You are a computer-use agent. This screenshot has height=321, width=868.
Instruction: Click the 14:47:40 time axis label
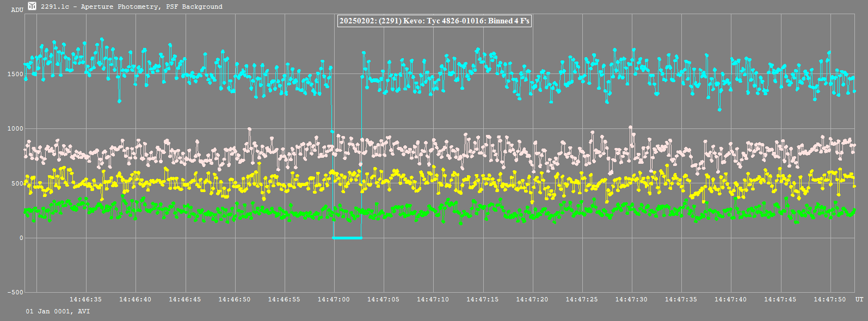(731, 299)
